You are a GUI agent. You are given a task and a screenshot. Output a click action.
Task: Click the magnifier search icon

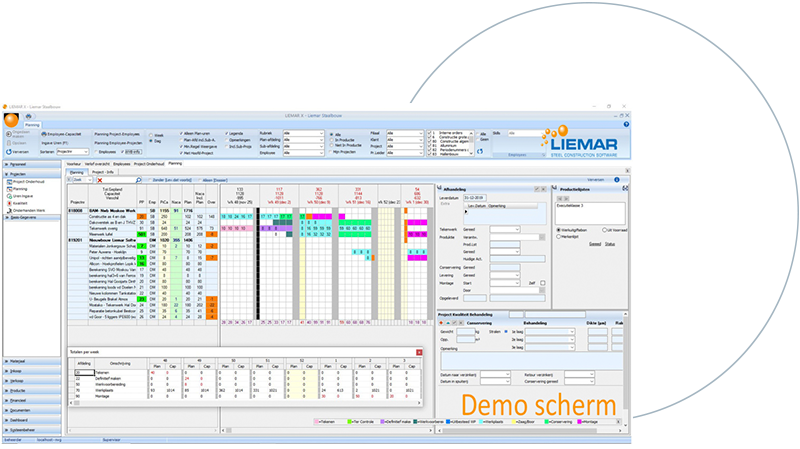[138, 180]
